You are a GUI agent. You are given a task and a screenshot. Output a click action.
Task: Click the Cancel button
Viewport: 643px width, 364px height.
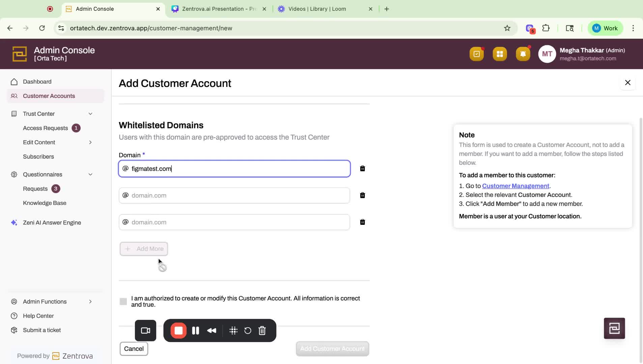[134, 349]
